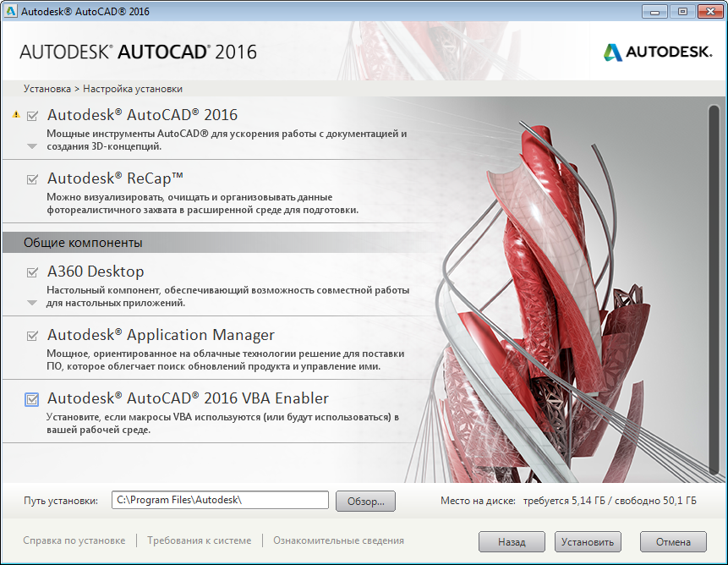Select the A360 Desktop component title
The width and height of the screenshot is (728, 565).
coord(96,272)
